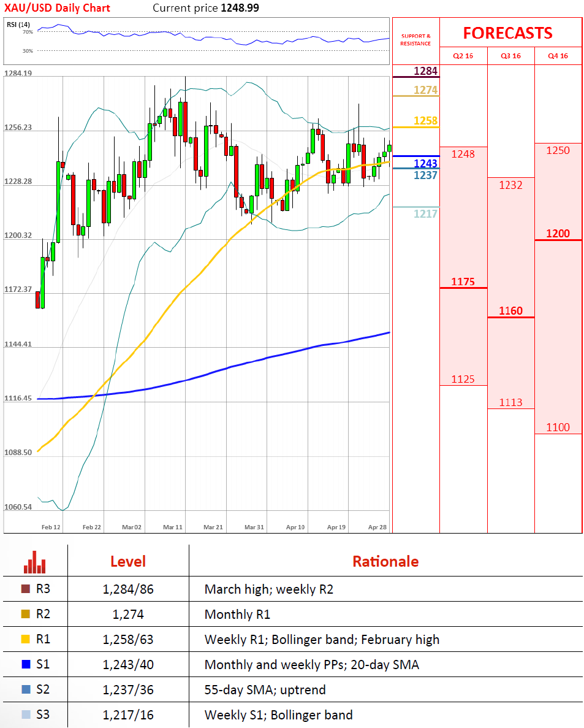584x728 pixels.
Task: Click the 1284 resistance level label
Action: click(x=425, y=71)
